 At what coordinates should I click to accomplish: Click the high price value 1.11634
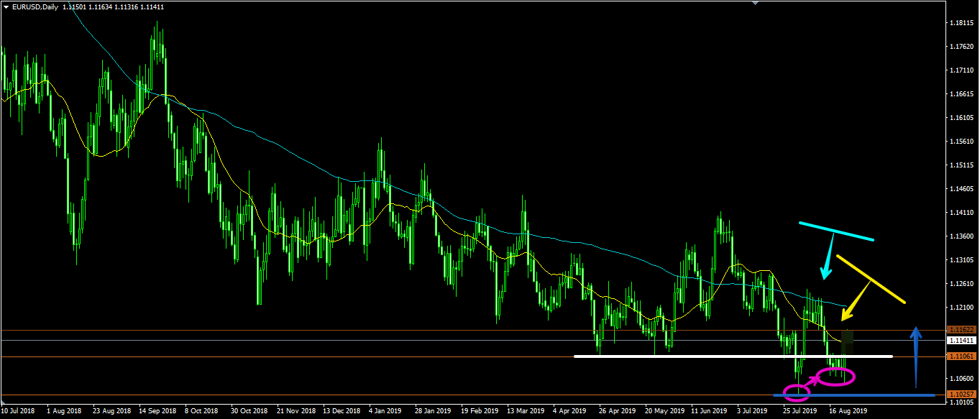click(99, 6)
